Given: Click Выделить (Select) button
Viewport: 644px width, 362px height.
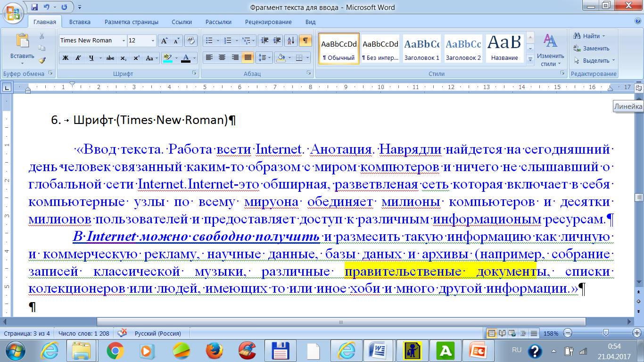Looking at the screenshot, I should click(594, 60).
